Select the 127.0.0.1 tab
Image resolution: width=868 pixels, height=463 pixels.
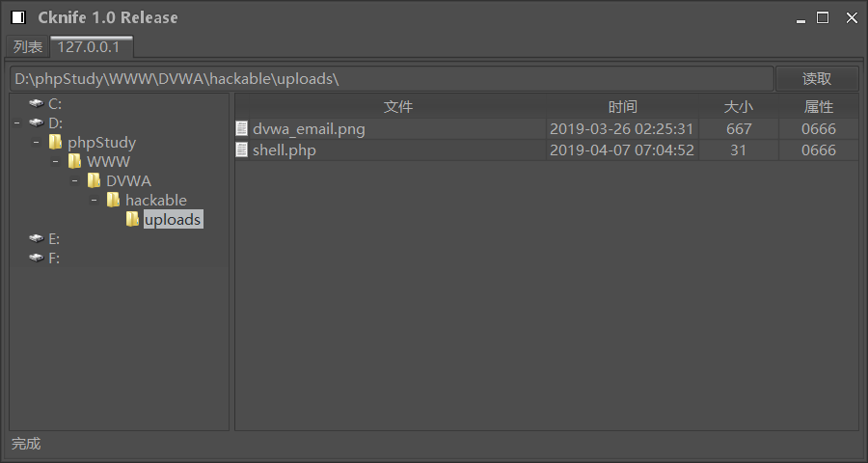90,47
